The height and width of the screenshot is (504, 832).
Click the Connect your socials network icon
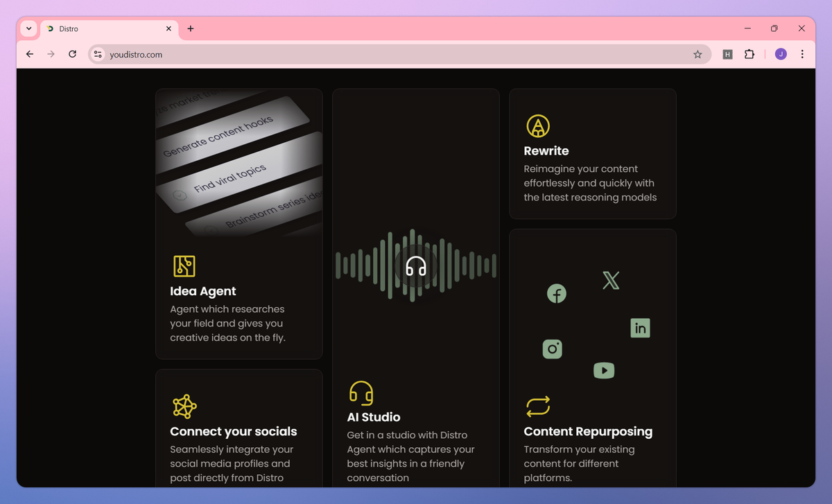click(184, 407)
